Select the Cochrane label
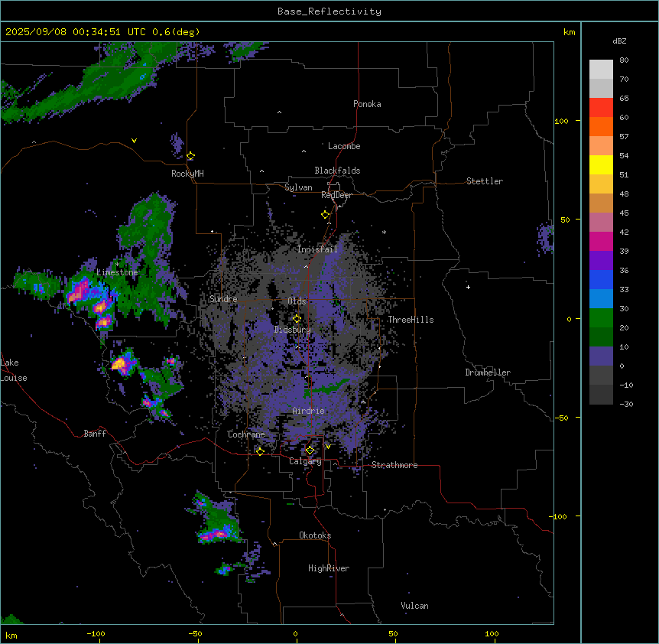The height and width of the screenshot is (644, 659). (x=246, y=434)
